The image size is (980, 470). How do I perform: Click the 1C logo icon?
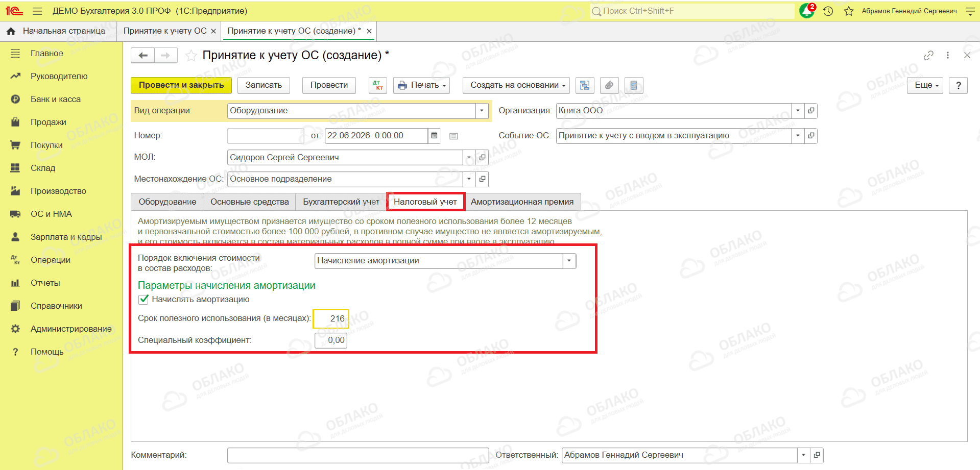(x=14, y=11)
